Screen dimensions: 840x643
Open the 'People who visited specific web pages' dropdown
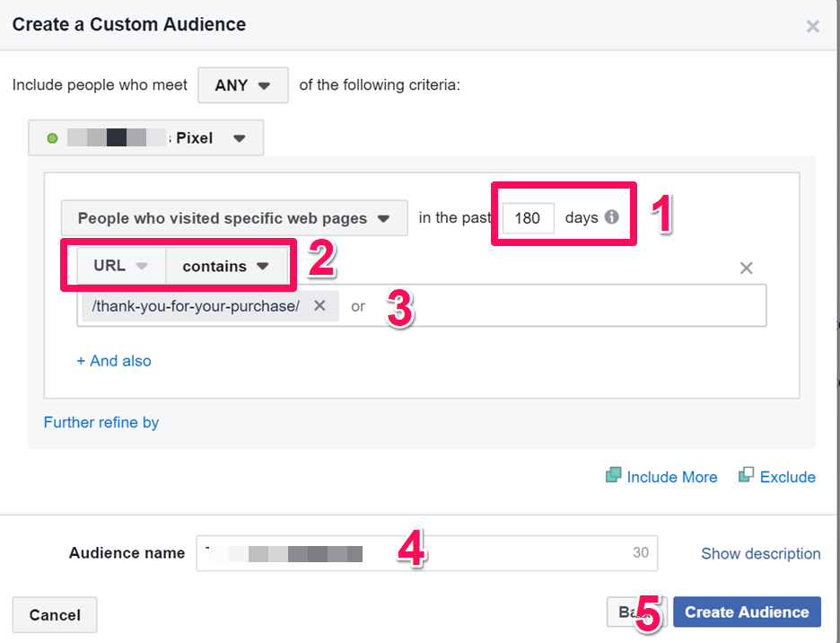[233, 217]
